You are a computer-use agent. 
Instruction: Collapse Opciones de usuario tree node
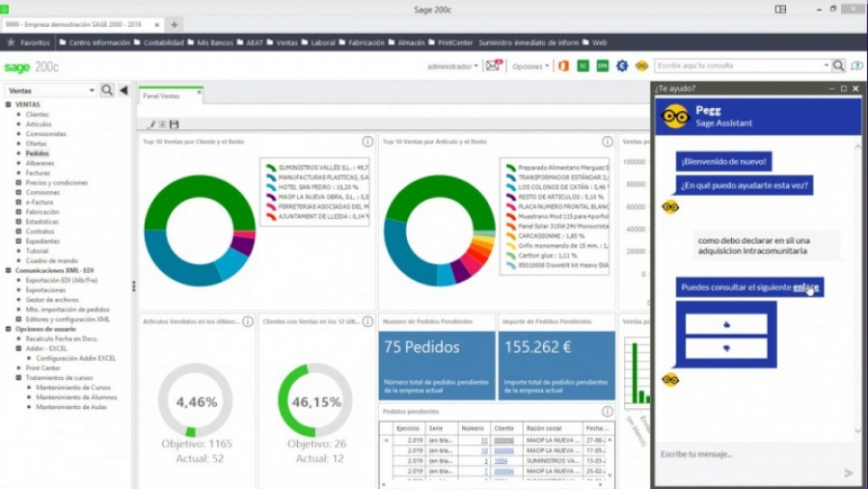[9, 329]
